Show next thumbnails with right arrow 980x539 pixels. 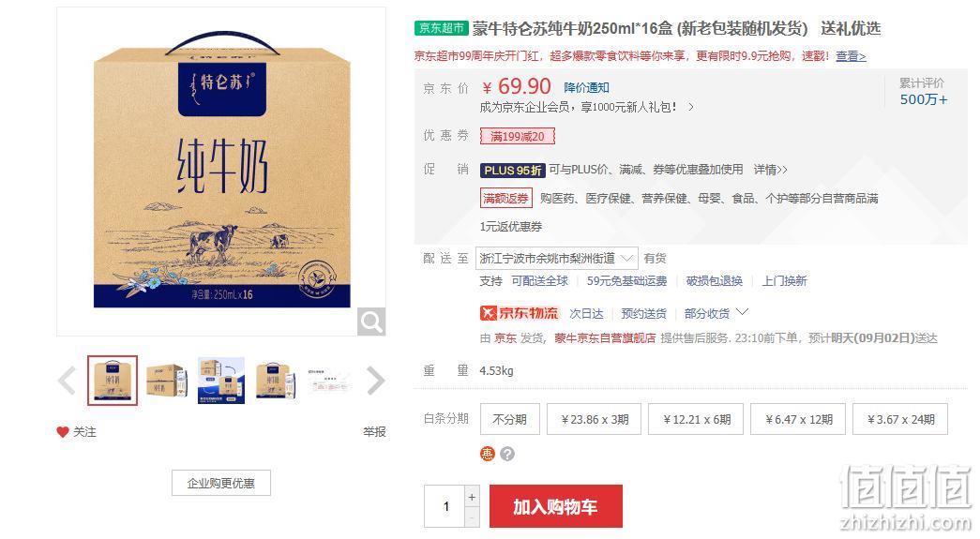coord(376,381)
